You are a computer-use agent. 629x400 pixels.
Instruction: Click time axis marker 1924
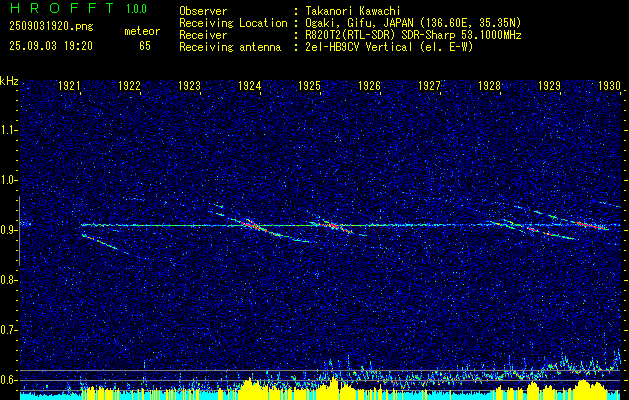pos(250,85)
